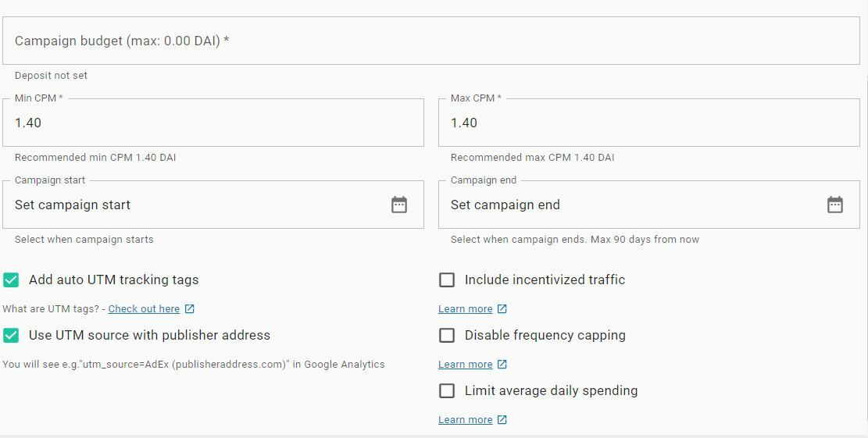Image resolution: width=868 pixels, height=438 pixels.
Task: Focus the Max CPM field
Action: coord(648,123)
